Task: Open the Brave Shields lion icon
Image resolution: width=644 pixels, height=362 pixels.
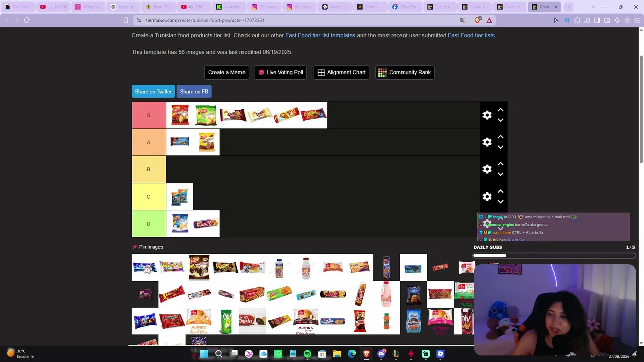Action: [x=478, y=20]
